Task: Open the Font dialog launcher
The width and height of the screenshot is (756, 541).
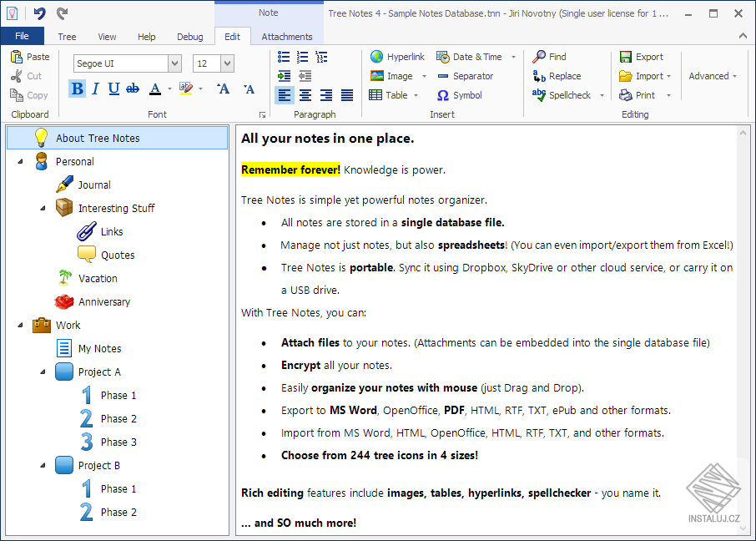Action: [262, 115]
